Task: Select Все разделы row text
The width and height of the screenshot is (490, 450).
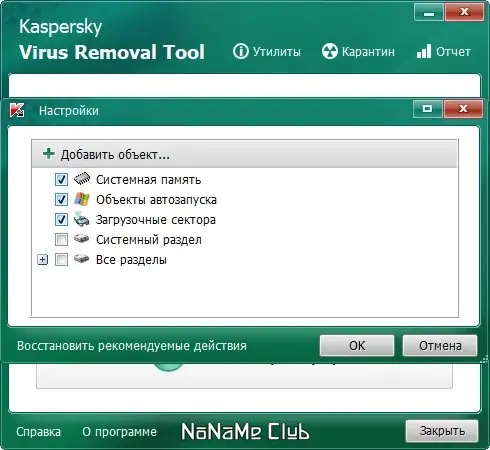Action: 131,260
